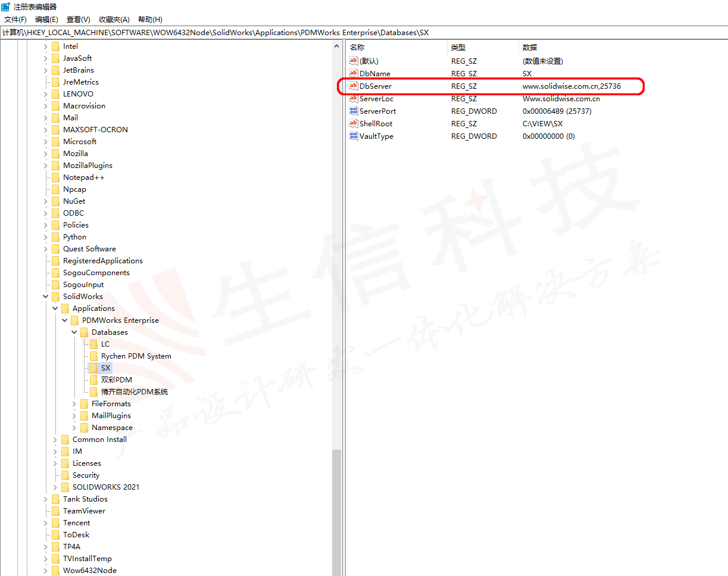
Task: Click the DWORD icon of VaultType value
Action: (354, 136)
